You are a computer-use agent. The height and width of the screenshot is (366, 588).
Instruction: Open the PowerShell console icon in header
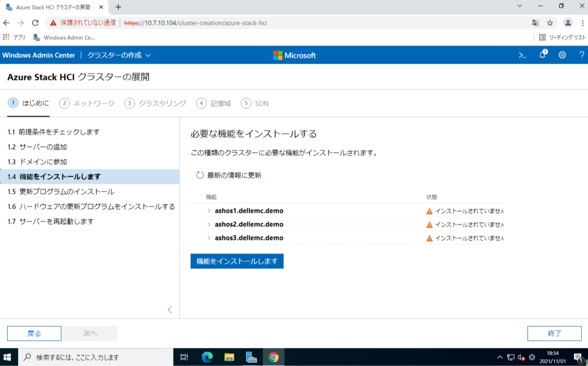coord(522,55)
